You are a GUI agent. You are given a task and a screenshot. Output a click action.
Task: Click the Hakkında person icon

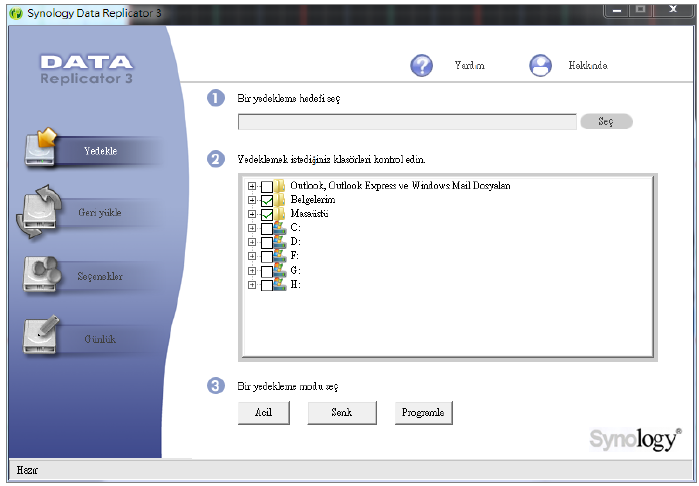pyautogui.click(x=541, y=65)
